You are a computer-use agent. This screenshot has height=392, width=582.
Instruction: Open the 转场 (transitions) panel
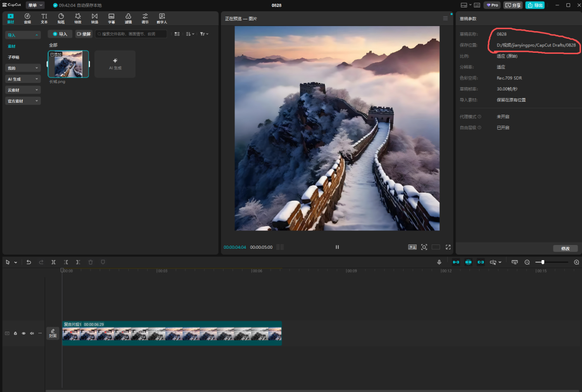[x=95, y=18]
